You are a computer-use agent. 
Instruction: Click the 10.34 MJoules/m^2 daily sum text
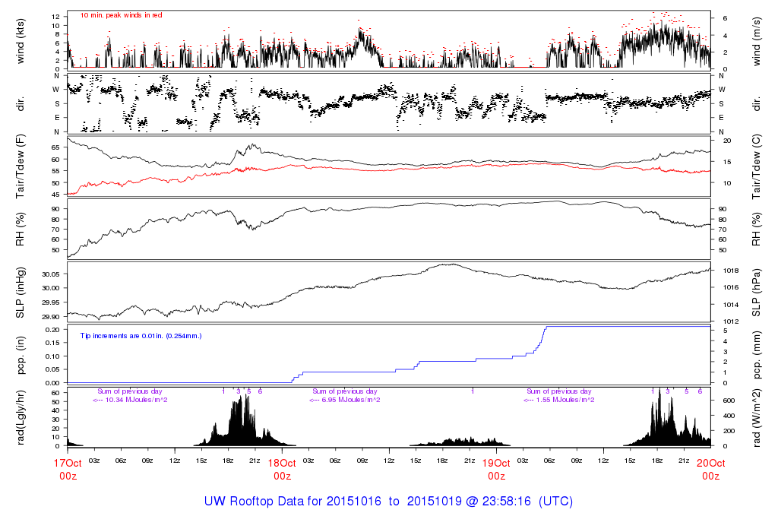coord(129,400)
